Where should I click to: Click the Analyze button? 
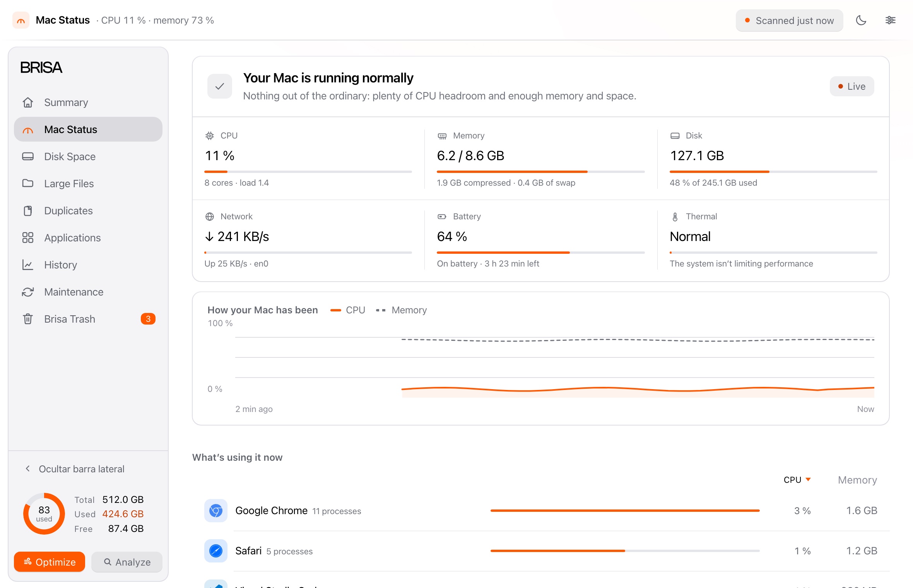tap(127, 562)
